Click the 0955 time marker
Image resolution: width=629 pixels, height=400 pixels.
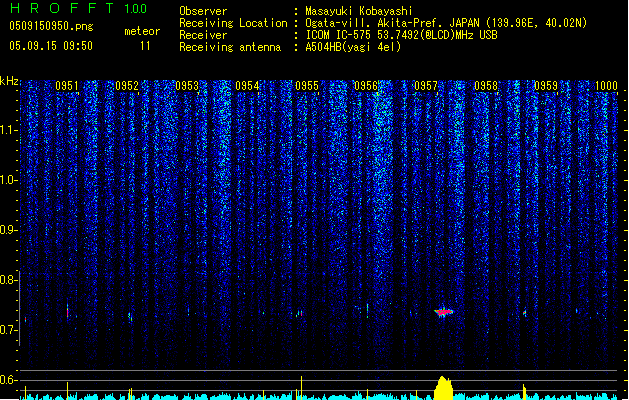pyautogui.click(x=307, y=86)
